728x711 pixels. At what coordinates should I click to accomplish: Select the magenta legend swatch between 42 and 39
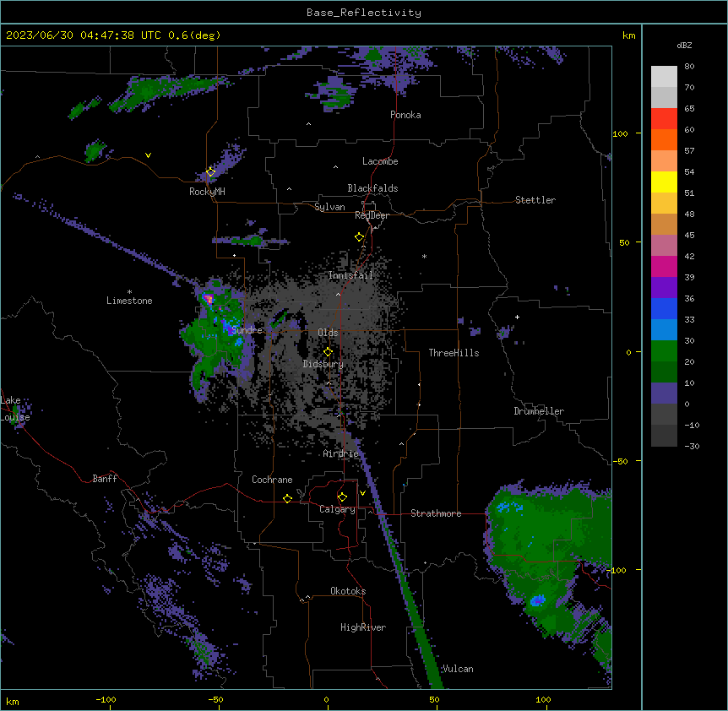click(664, 266)
